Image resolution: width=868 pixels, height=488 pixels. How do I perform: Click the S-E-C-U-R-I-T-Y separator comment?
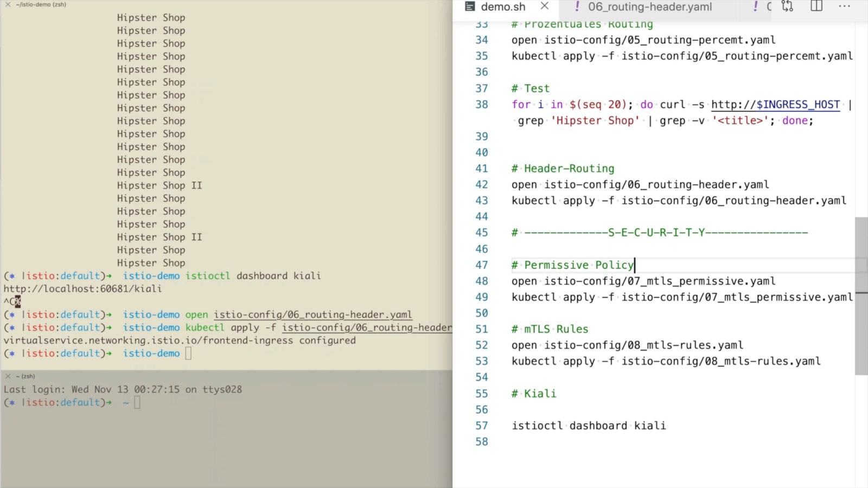[x=659, y=233]
